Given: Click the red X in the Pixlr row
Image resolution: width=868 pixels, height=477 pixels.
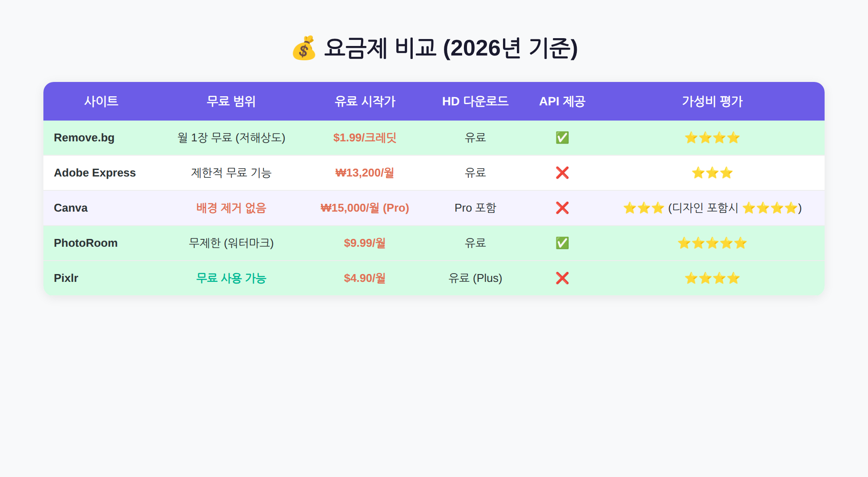Looking at the screenshot, I should [562, 278].
